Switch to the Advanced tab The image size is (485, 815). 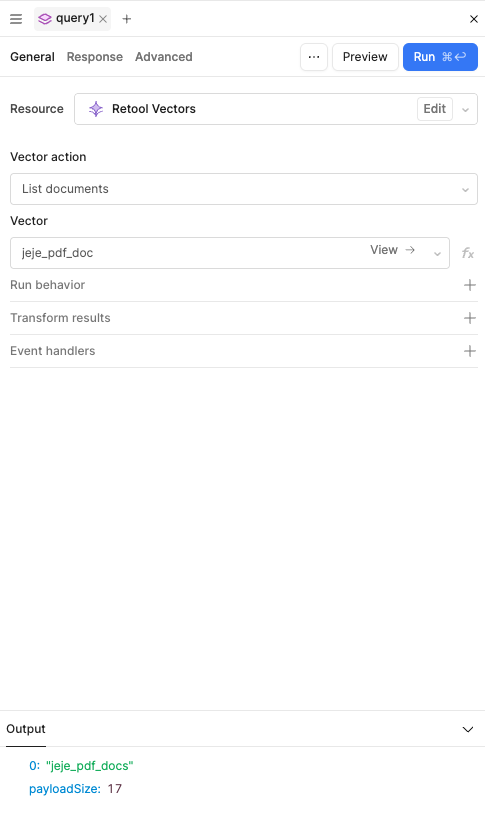point(164,57)
